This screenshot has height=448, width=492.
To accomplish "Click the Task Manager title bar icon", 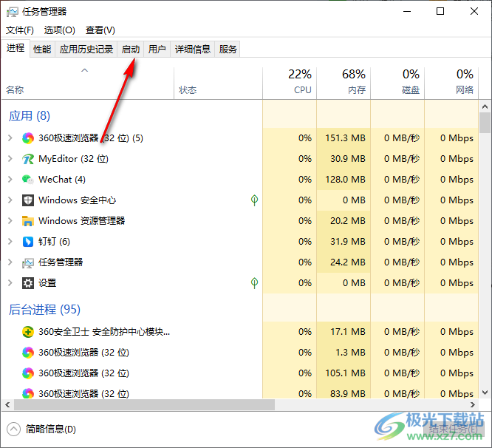I will (x=13, y=12).
